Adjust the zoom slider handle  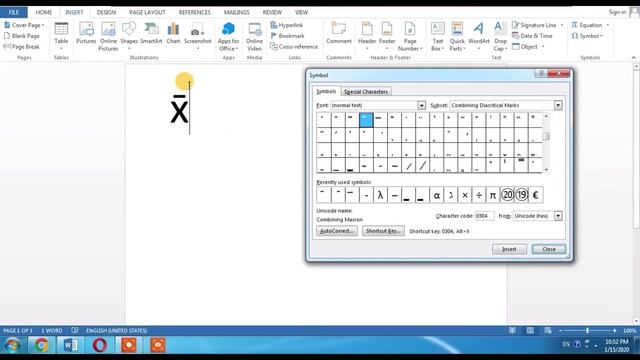(587, 331)
